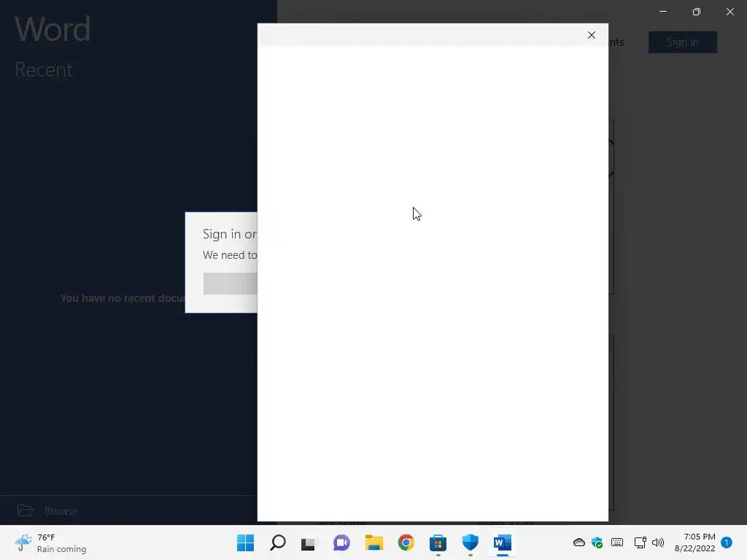Viewport: 747px width, 560px height.
Task: Open the notification badge showing 1
Action: coord(727,542)
